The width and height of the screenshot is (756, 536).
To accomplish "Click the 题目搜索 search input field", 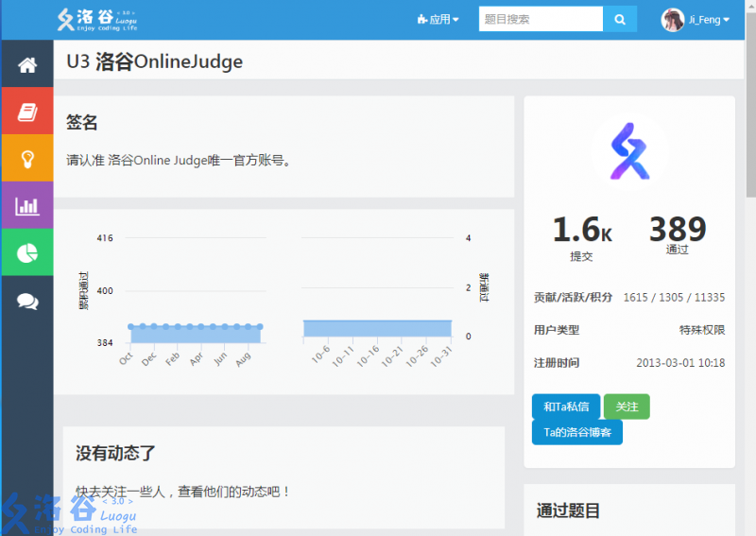I will (541, 19).
